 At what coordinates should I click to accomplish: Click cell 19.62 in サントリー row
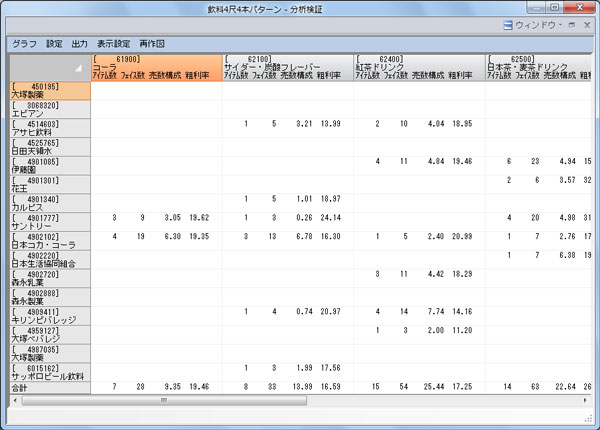click(199, 218)
